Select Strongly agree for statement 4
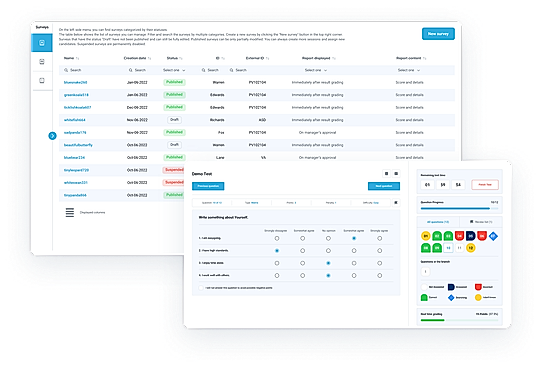The height and width of the screenshot is (368, 541). point(380,276)
